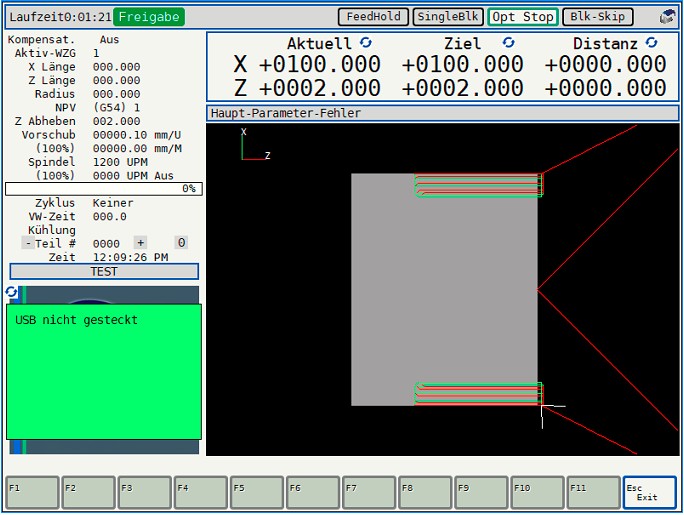Click the Z Distanz value +0000.000

tap(605, 88)
